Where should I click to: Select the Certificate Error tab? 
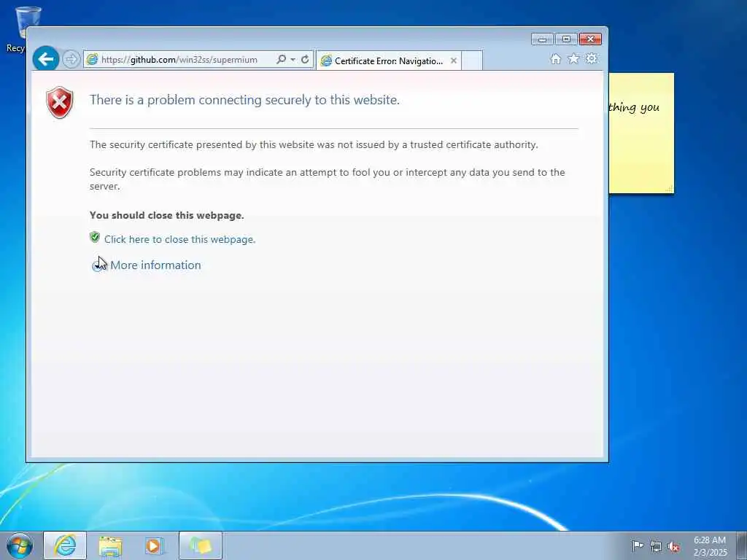[388, 61]
